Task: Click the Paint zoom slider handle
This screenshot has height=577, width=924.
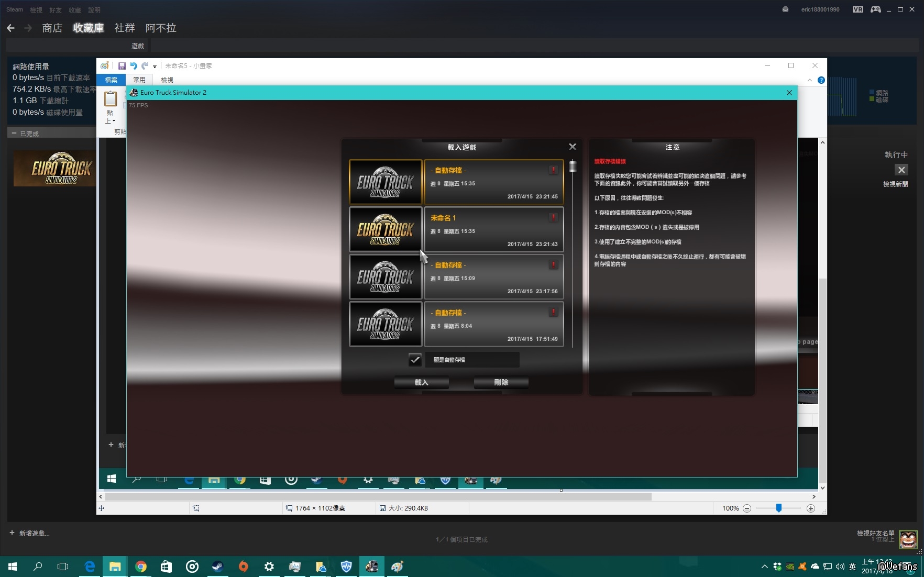Action: [778, 508]
